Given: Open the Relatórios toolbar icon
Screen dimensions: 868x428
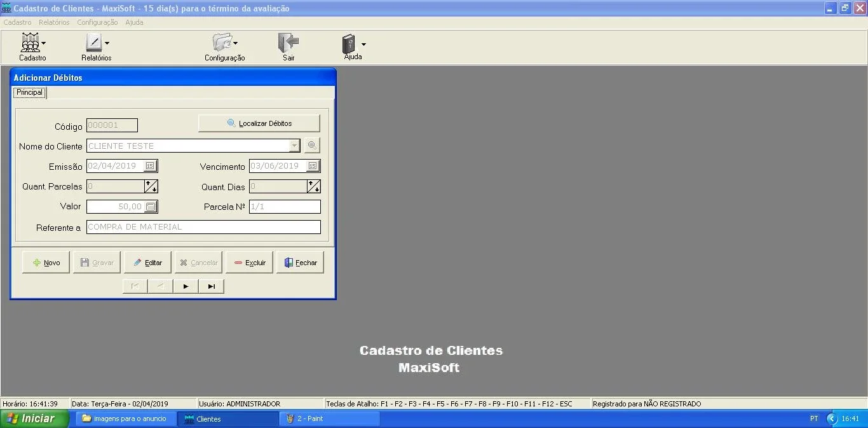Looking at the screenshot, I should pos(93,43).
